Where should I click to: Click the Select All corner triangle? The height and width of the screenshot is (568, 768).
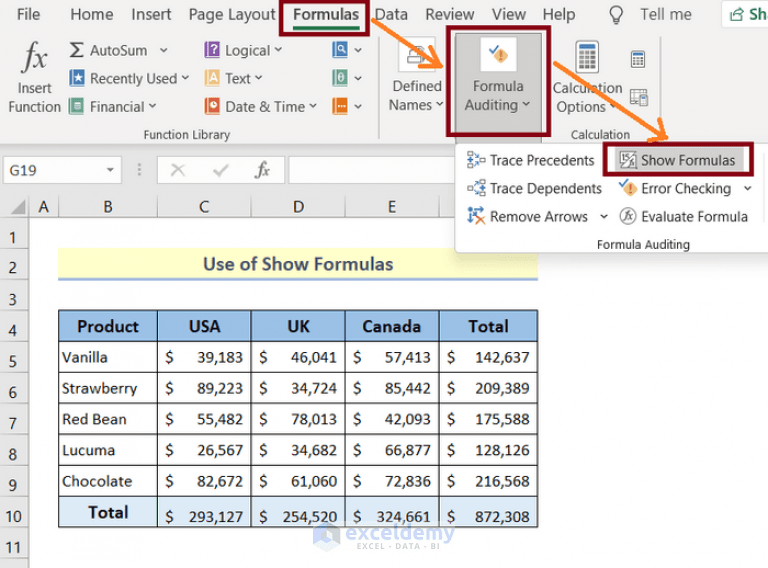tap(18, 207)
